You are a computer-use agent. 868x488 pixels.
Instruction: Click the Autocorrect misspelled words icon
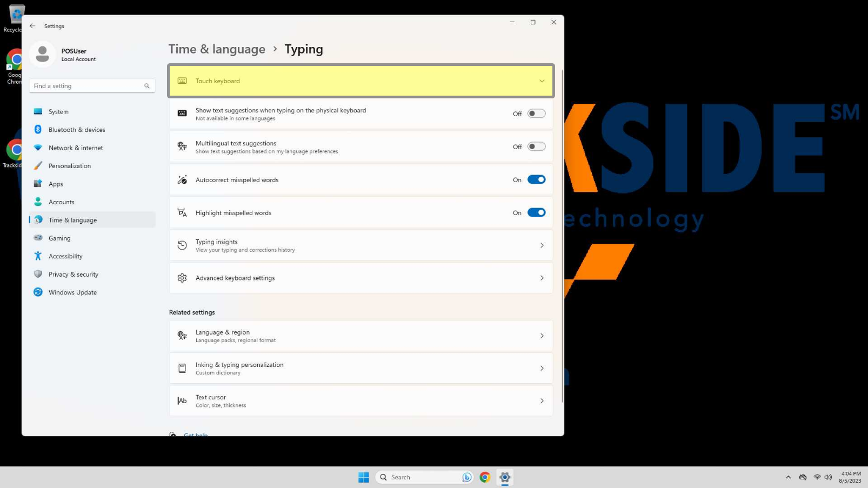[x=182, y=179]
